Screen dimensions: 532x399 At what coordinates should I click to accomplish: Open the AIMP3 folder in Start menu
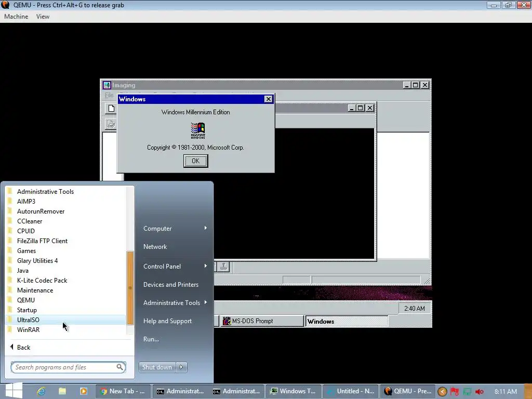(x=66, y=201)
